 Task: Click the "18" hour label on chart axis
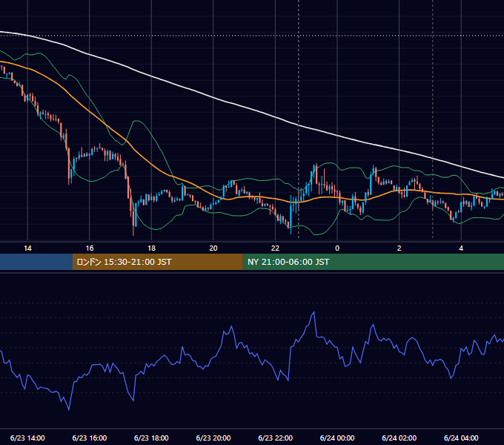pyautogui.click(x=151, y=248)
